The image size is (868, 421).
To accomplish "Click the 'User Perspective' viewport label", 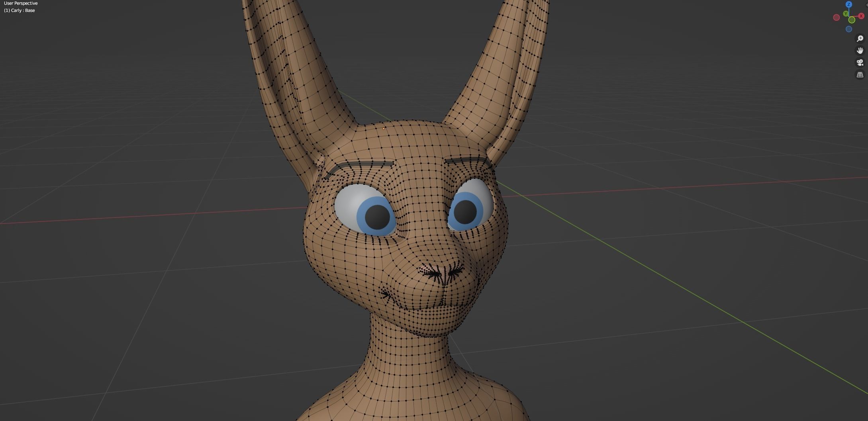I will (x=21, y=3).
